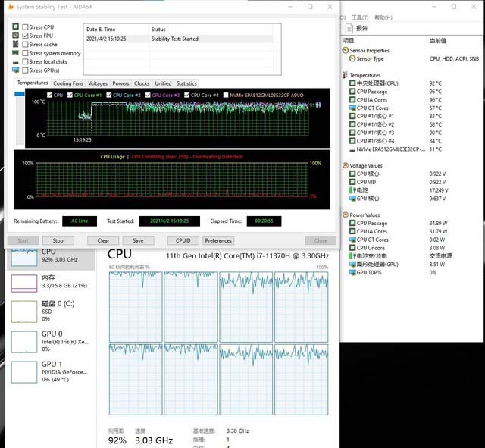Enable the Stress CPU checkbox
Screen dimensions: 485x448
click(25, 27)
